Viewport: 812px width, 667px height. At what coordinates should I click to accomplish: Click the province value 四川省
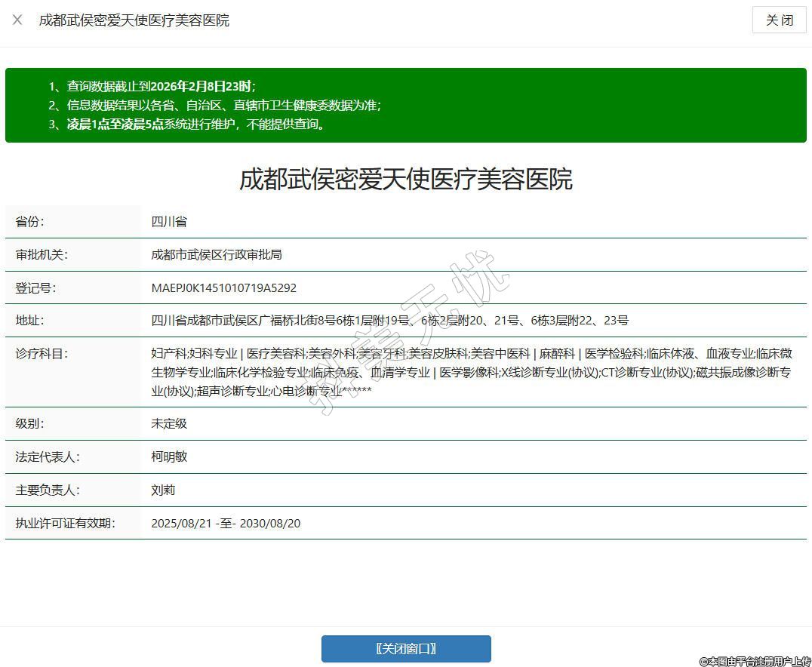coord(169,222)
